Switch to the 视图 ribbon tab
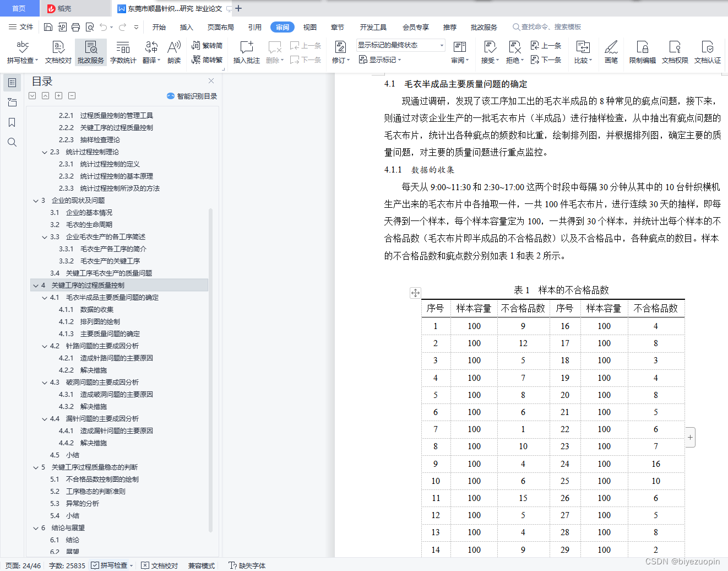Viewport: 728px width, 571px height. 310,27
